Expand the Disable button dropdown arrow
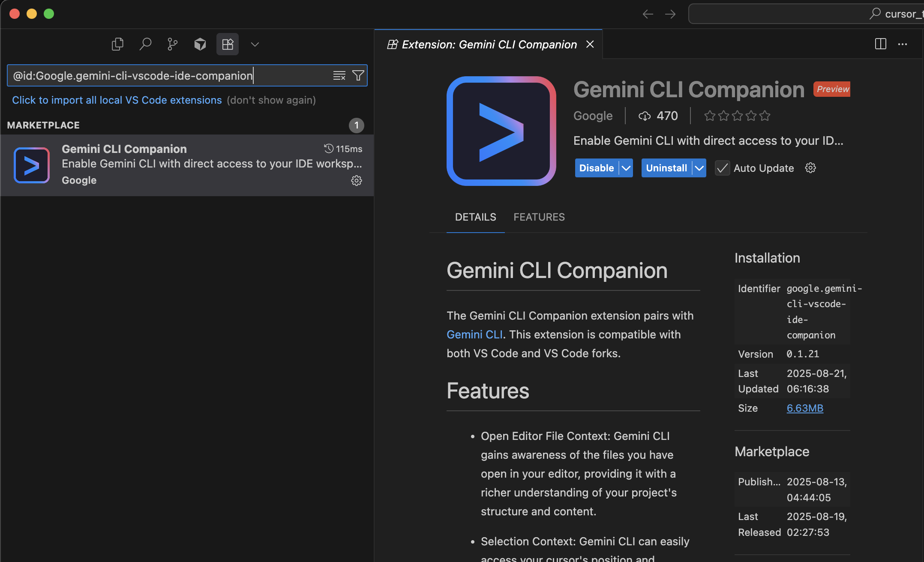The height and width of the screenshot is (562, 924). [x=626, y=168]
